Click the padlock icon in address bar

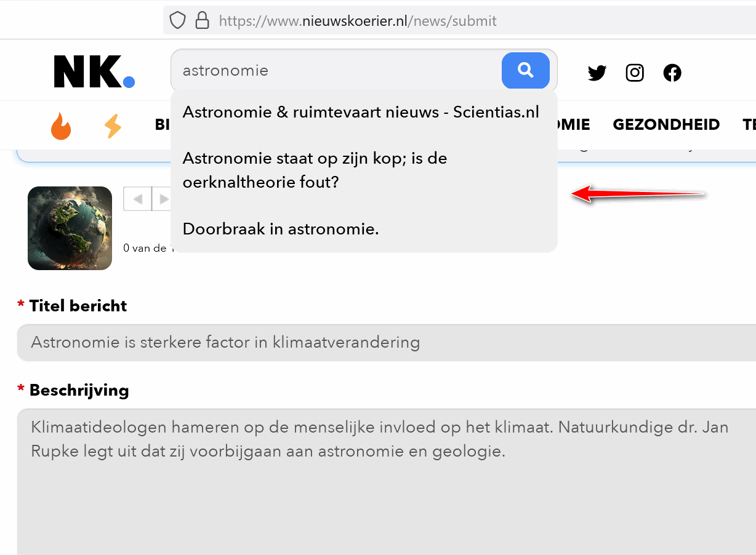coord(202,21)
